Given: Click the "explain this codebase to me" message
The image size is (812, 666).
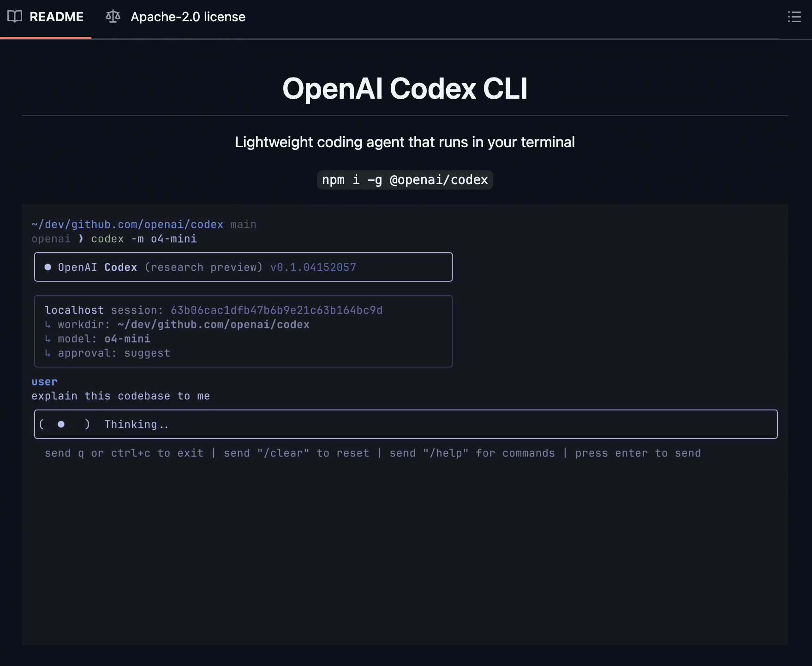Looking at the screenshot, I should coord(120,396).
